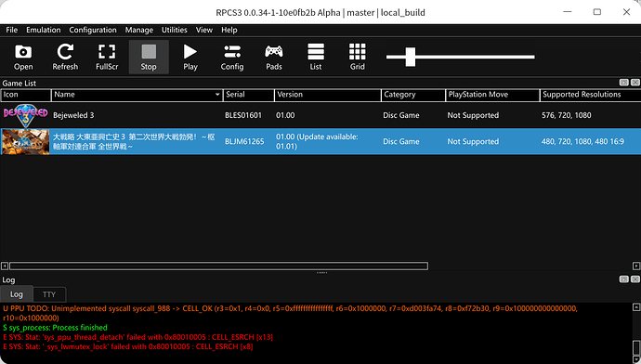The height and width of the screenshot is (364, 641).
Task: Click resolutions '480, 720, 1080, 480 16:9'
Action: (582, 141)
